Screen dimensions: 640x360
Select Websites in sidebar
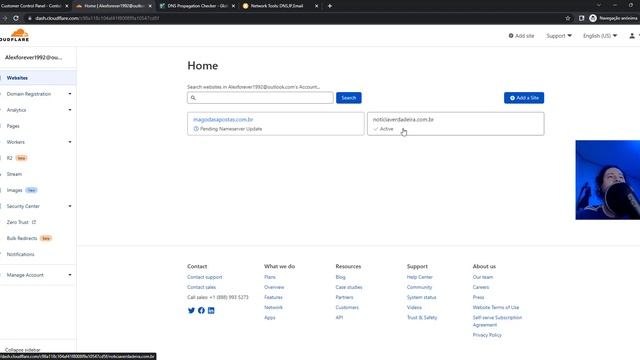click(38, 78)
